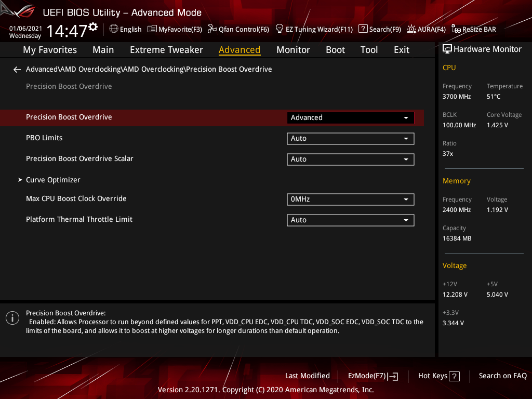
Task: Switch to Tool tab
Action: [x=369, y=50]
